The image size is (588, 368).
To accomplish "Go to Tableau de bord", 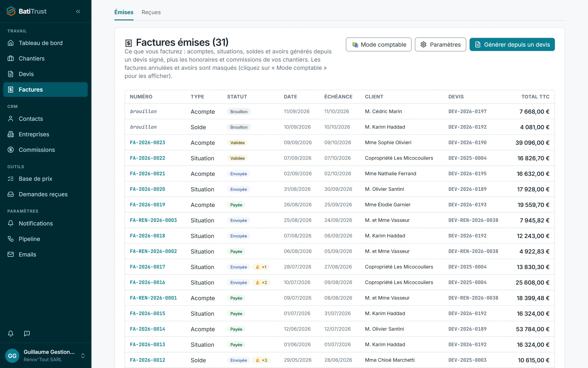I will coord(45,43).
